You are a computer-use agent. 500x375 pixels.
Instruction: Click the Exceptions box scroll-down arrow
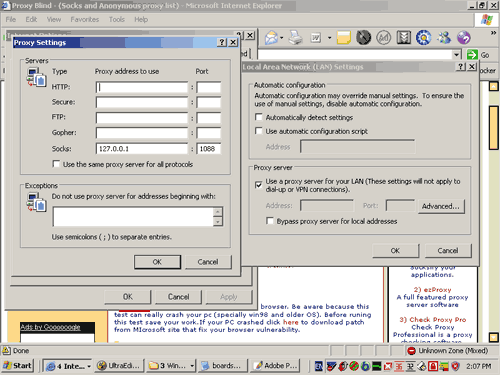pyautogui.click(x=218, y=222)
